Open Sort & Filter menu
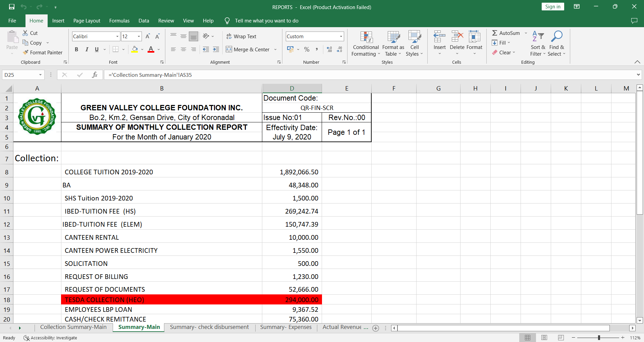Viewport: 644px width, 342px height. pyautogui.click(x=538, y=44)
